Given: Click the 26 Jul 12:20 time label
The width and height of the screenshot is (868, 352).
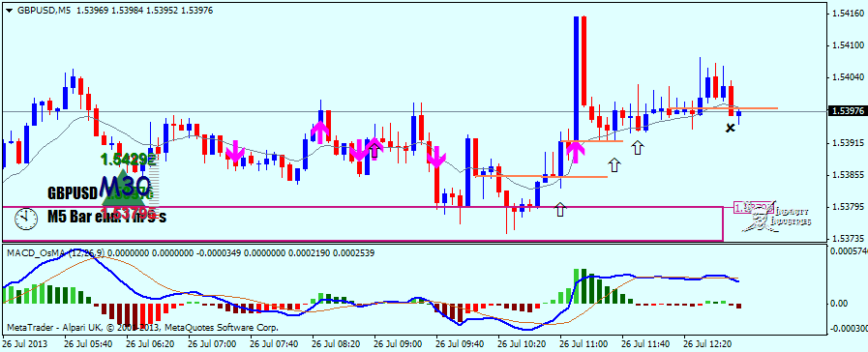Looking at the screenshot, I should (x=707, y=343).
